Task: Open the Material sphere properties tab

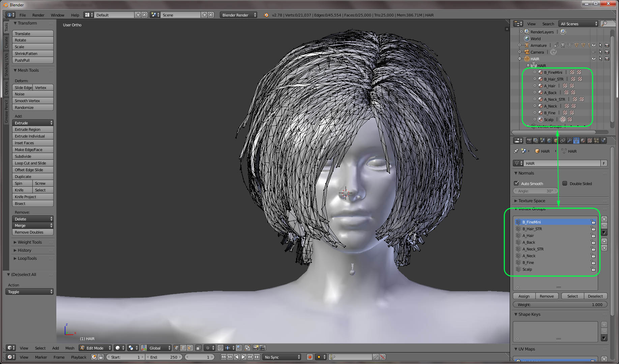Action: click(x=583, y=141)
